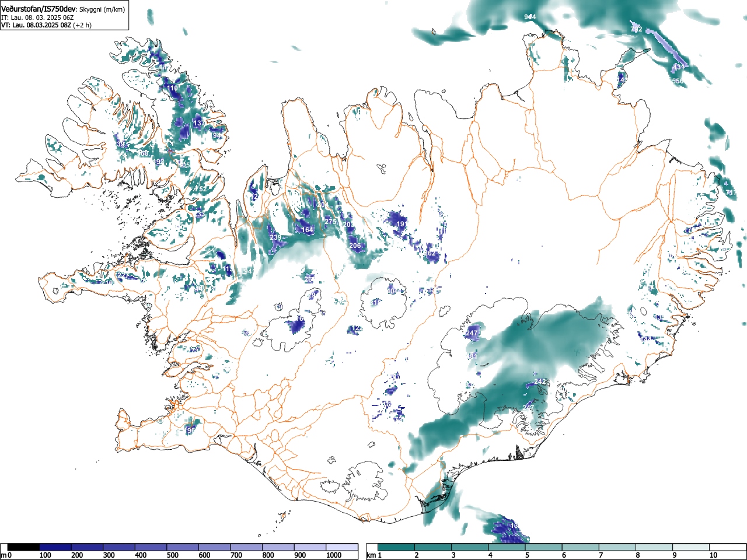Click the dark blue 100–200 m swatch
747x560 pixels.
(x=55, y=547)
